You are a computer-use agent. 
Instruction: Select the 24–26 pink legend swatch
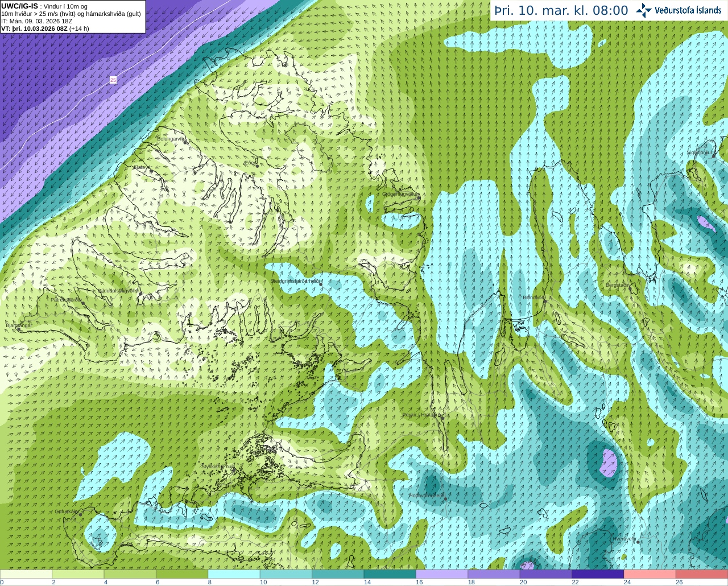click(650, 574)
